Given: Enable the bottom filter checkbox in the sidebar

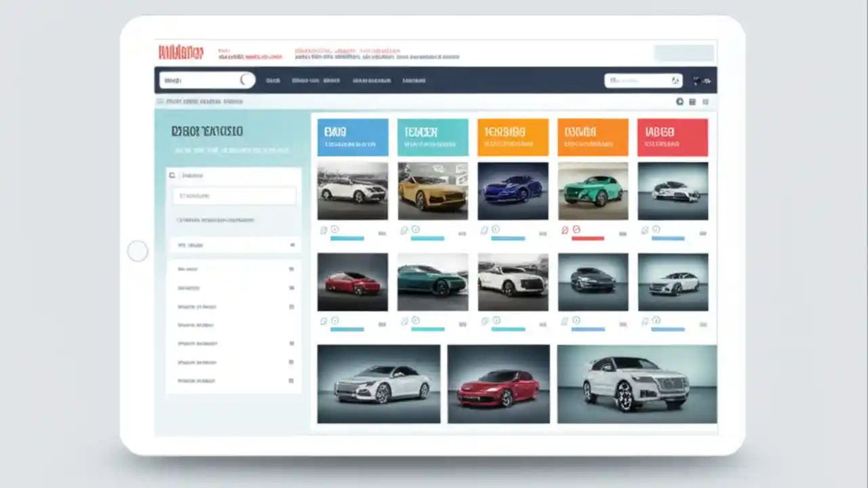Looking at the screenshot, I should [x=292, y=380].
